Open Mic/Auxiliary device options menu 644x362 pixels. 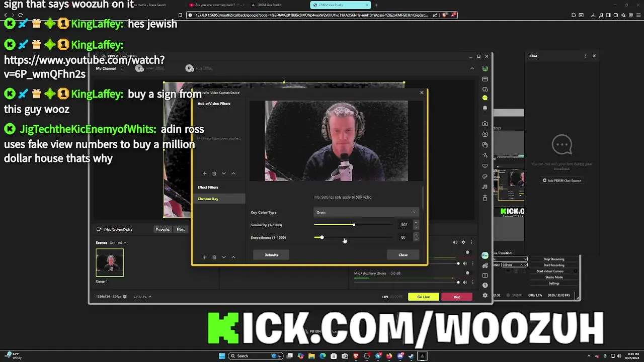coord(472,282)
